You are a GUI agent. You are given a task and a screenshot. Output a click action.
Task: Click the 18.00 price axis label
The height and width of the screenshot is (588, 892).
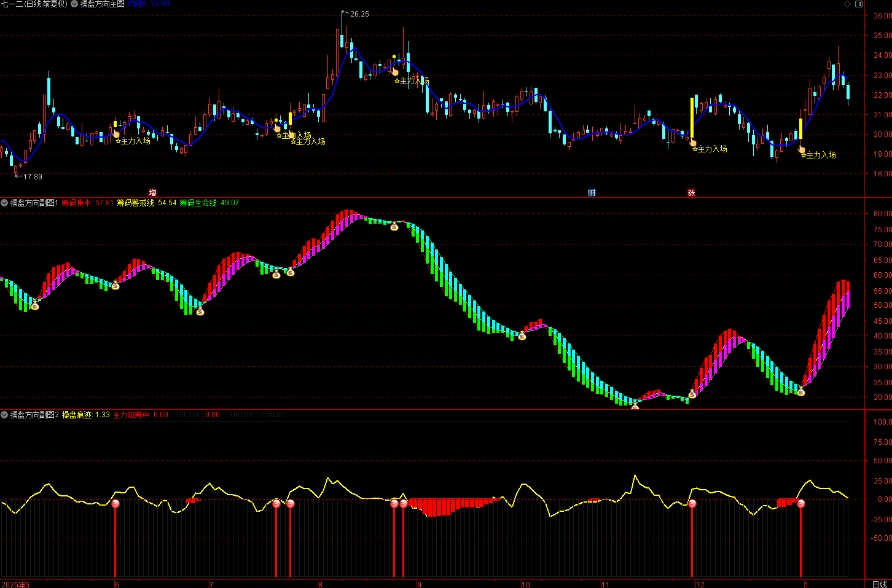tap(882, 174)
